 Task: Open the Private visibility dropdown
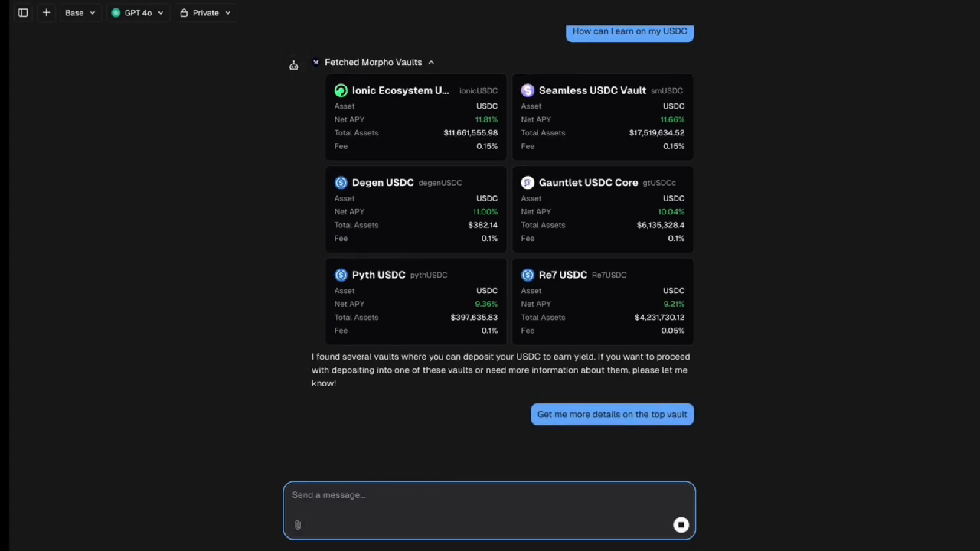point(205,13)
